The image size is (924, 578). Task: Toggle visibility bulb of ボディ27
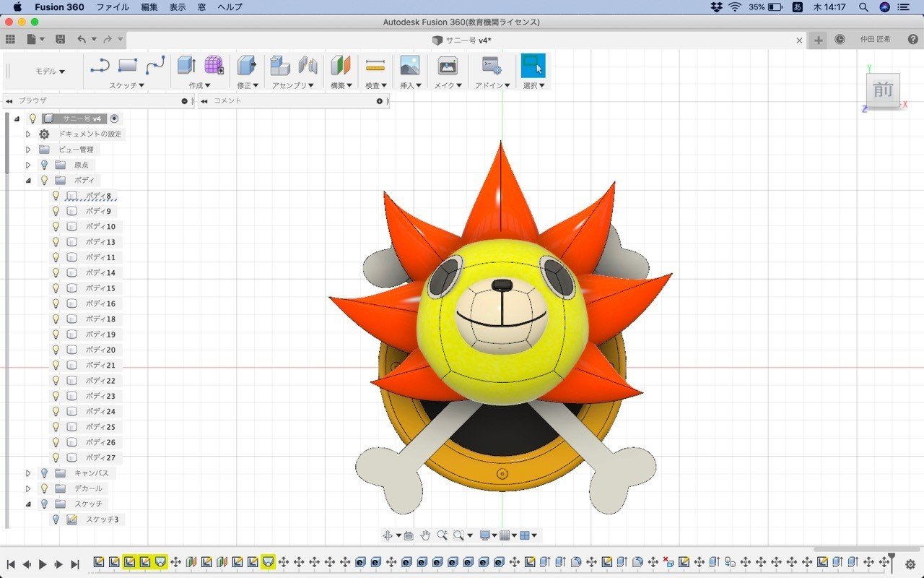56,458
